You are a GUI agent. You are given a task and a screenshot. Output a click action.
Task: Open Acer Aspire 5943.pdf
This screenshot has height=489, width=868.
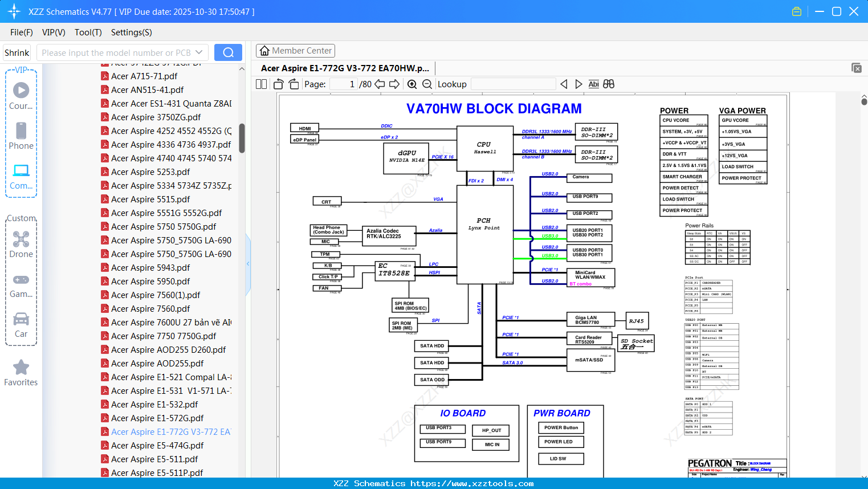pos(150,267)
